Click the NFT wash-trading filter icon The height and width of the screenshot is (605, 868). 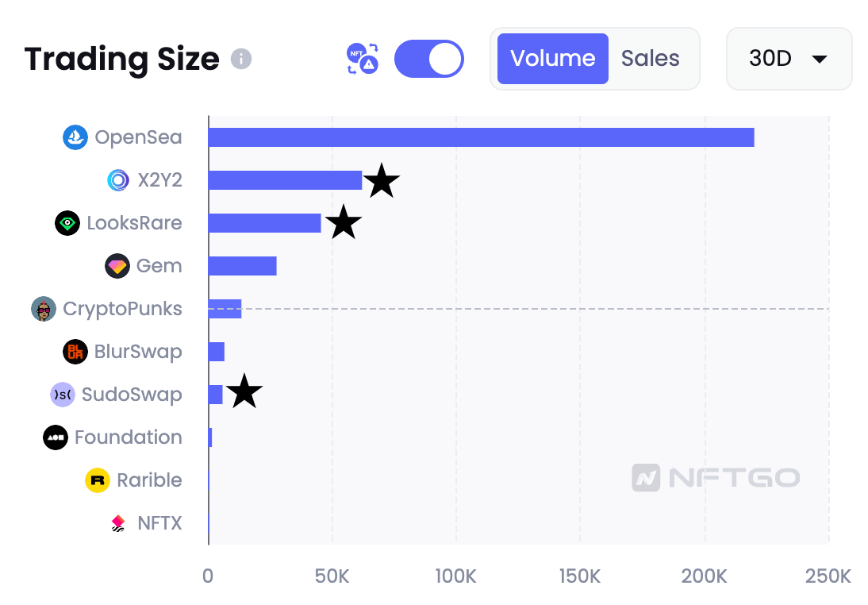point(363,59)
